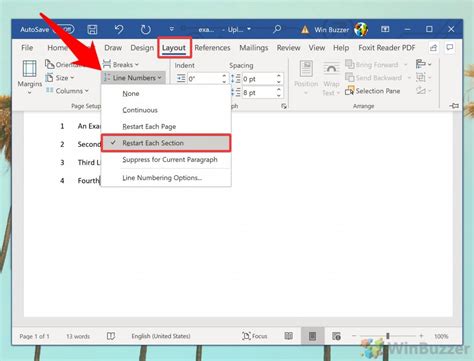Switch to Web Layout view

click(336, 336)
